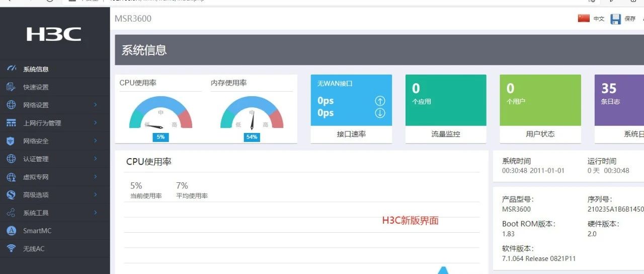The height and width of the screenshot is (274, 644).
Task: Open the 系统信息 menu item
Action: (55, 69)
